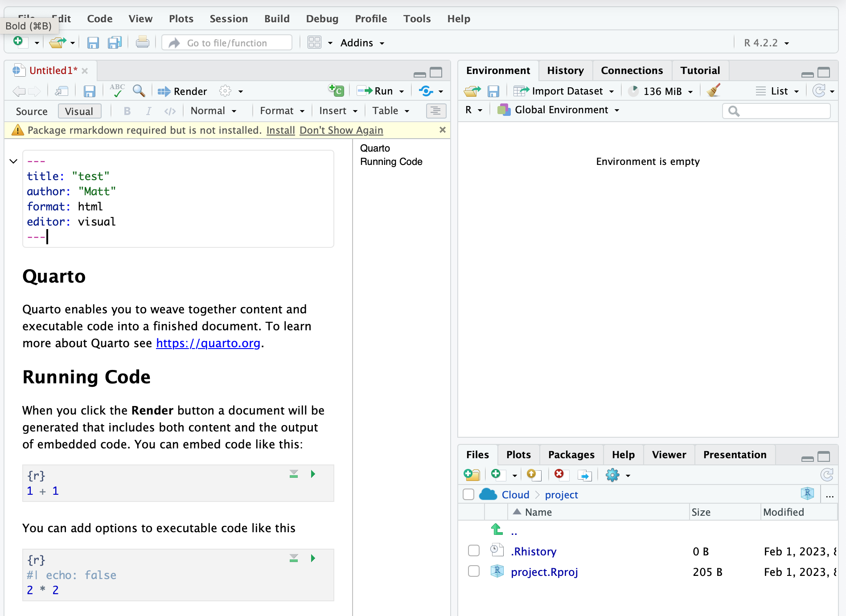This screenshot has height=616, width=846.
Task: Refresh the Files pane listing
Action: coord(827,475)
